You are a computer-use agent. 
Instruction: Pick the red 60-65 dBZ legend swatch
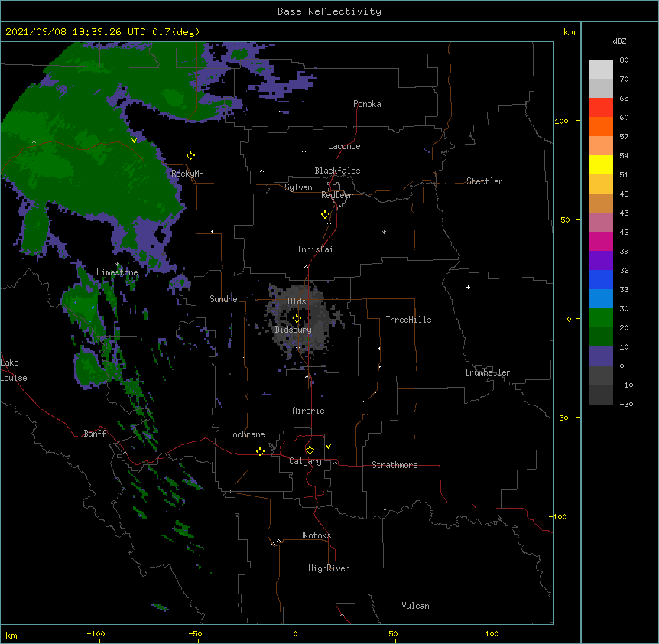[x=601, y=108]
